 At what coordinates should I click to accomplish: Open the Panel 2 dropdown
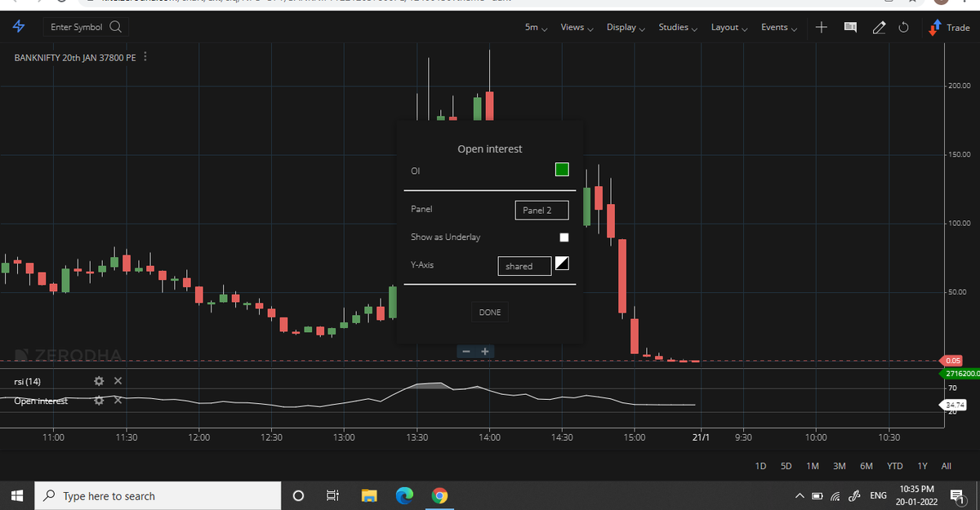[541, 210]
